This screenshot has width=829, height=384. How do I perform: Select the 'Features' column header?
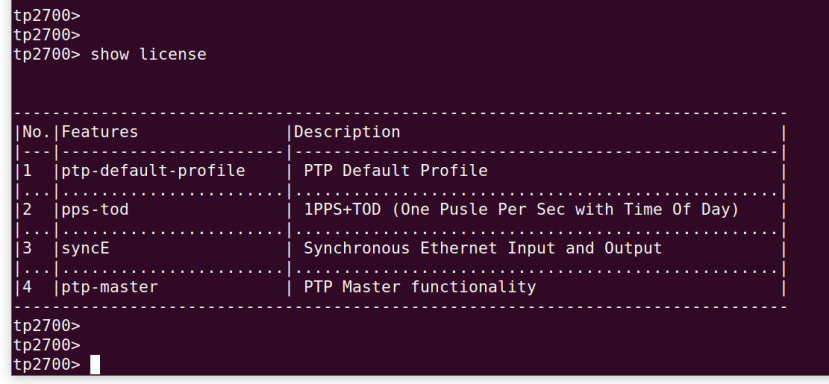pos(100,132)
